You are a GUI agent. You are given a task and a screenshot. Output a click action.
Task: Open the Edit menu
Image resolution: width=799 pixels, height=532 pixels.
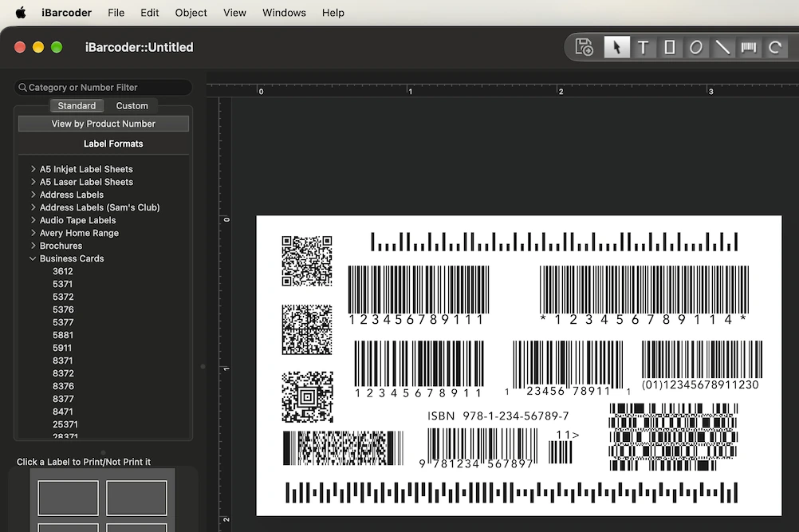pyautogui.click(x=149, y=12)
